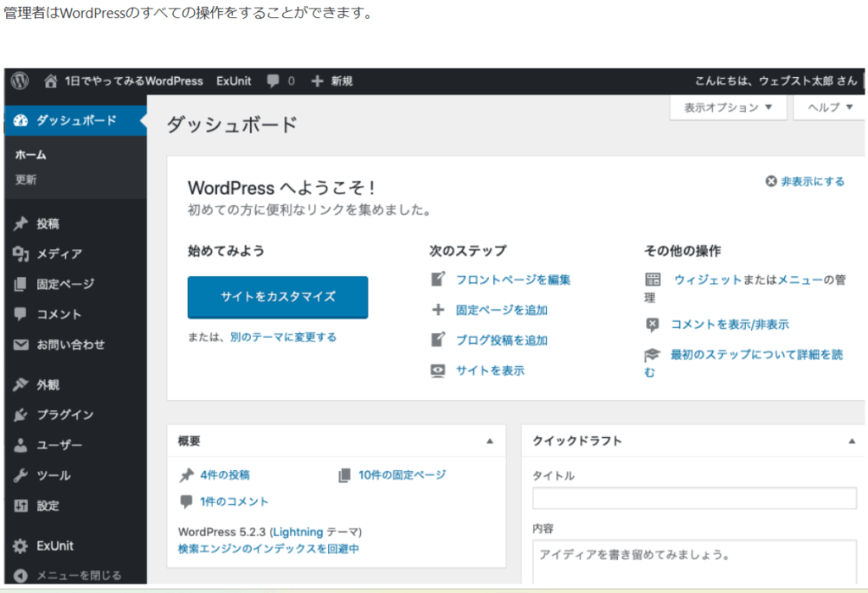Click the プラグイン plugin icon in sidebar

[21, 415]
